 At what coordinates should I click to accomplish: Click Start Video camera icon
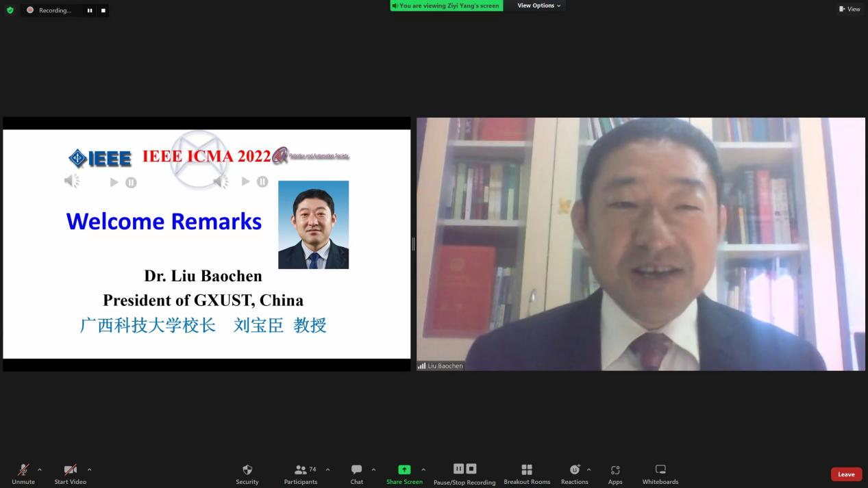click(70, 470)
